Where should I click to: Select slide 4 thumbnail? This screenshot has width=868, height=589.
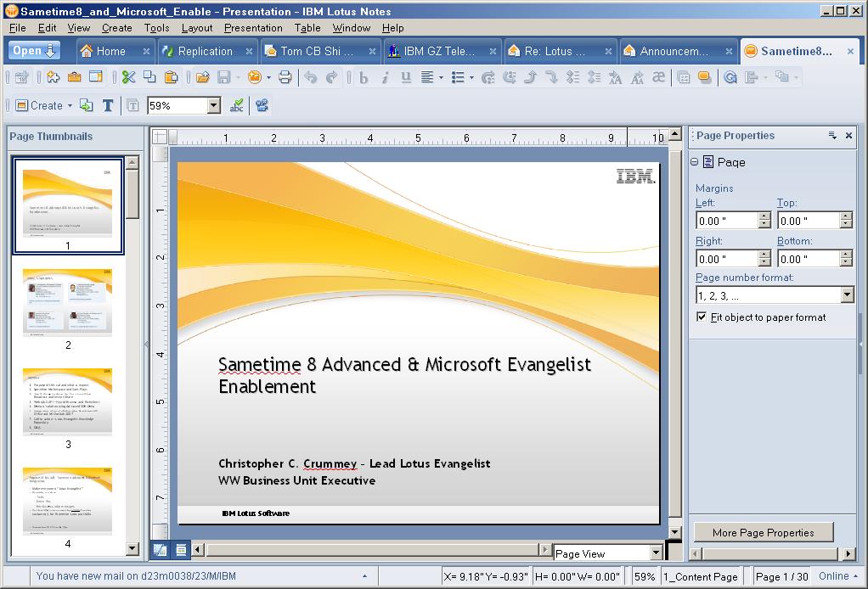pyautogui.click(x=68, y=502)
